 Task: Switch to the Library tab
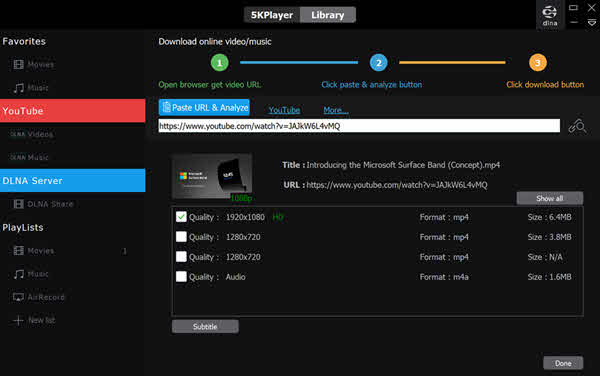click(328, 15)
